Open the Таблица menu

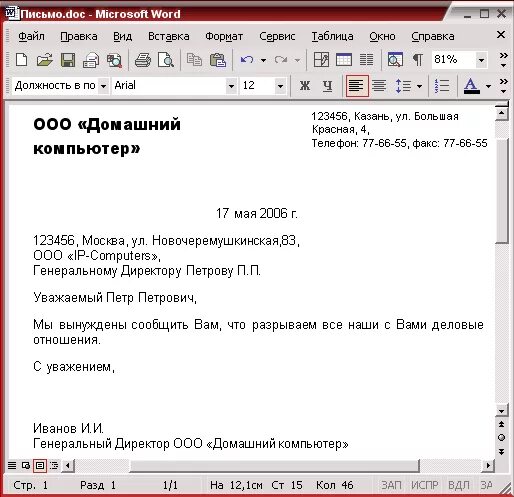(x=332, y=36)
